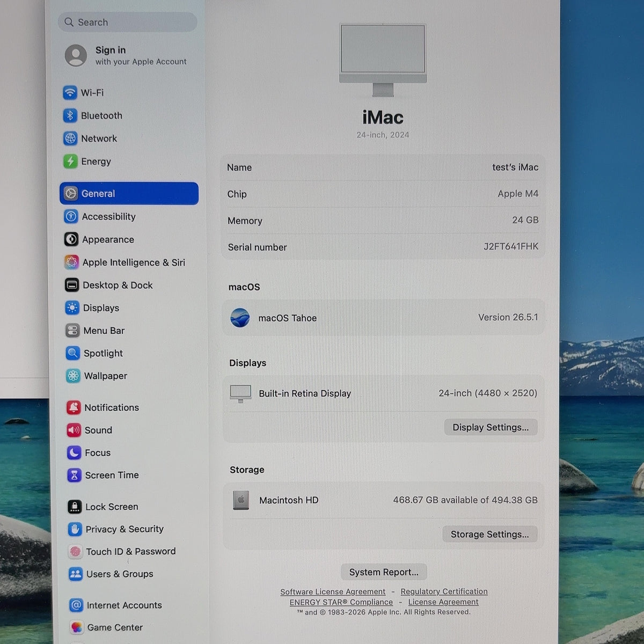
Task: Open the Internet Accounts @ icon
Action: (x=76, y=605)
